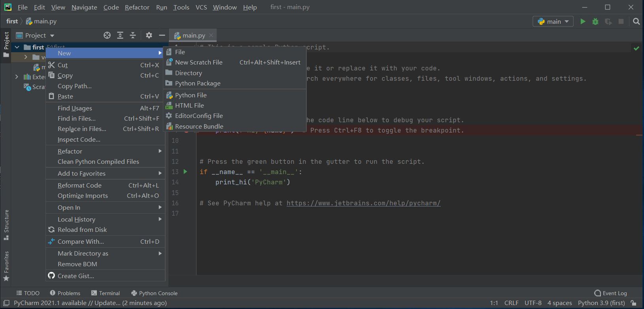Expand Add to Favorites submenu
Screen dimensions: 644x309
105,173
